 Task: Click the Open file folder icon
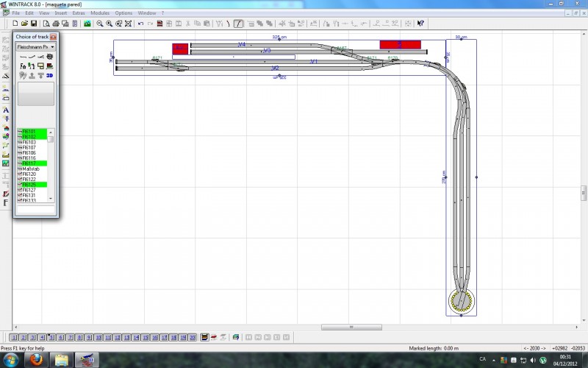tap(24, 24)
